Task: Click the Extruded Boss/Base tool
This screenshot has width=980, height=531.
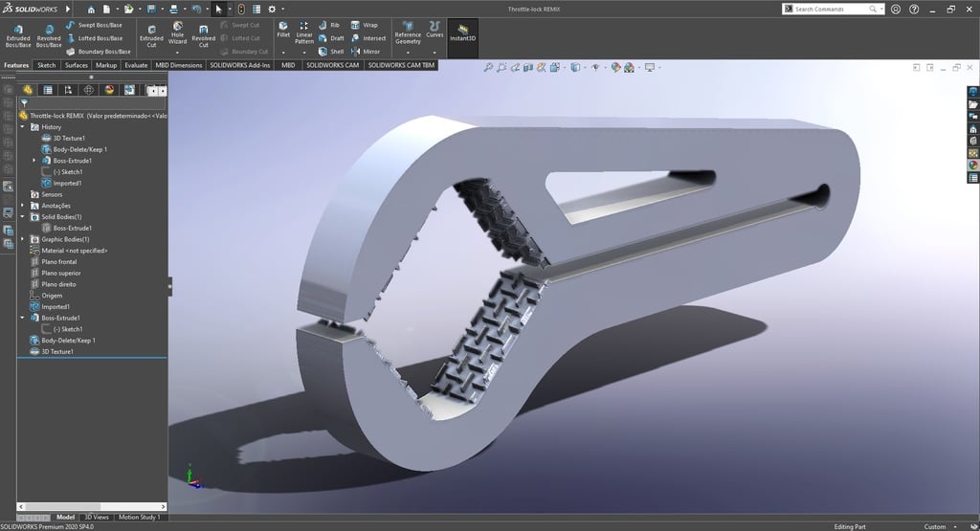Action: pyautogui.click(x=18, y=36)
